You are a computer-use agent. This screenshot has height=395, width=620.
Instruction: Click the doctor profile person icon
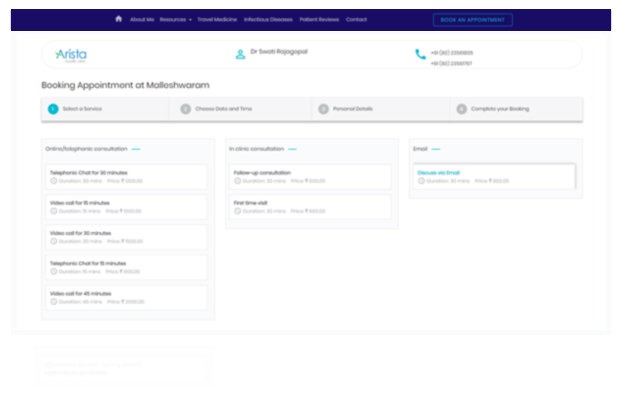pyautogui.click(x=240, y=54)
